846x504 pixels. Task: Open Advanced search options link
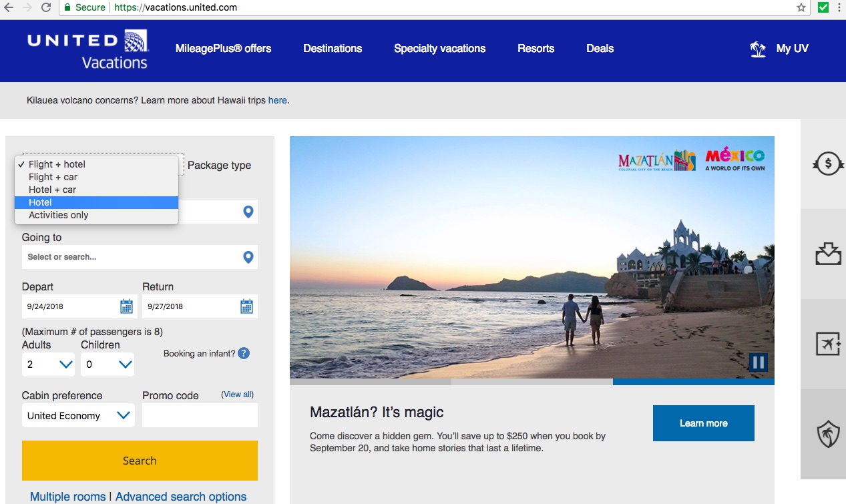coord(181,497)
